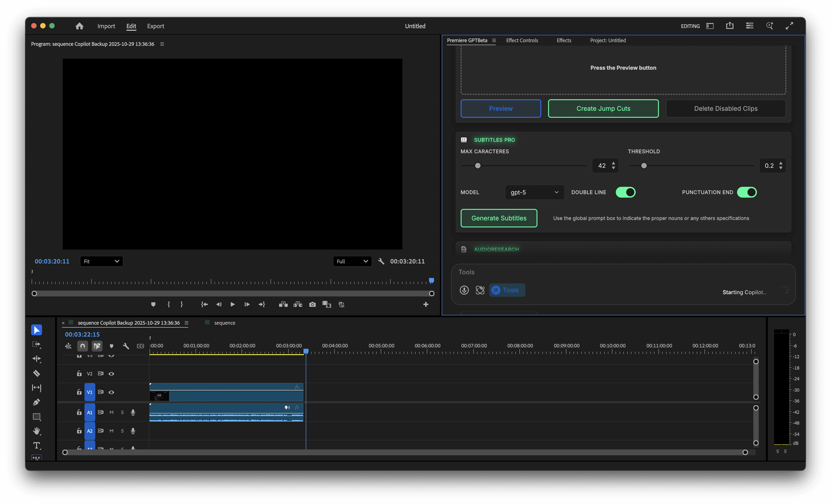Mute the A1 audio track
831x504 pixels.
[x=111, y=412]
